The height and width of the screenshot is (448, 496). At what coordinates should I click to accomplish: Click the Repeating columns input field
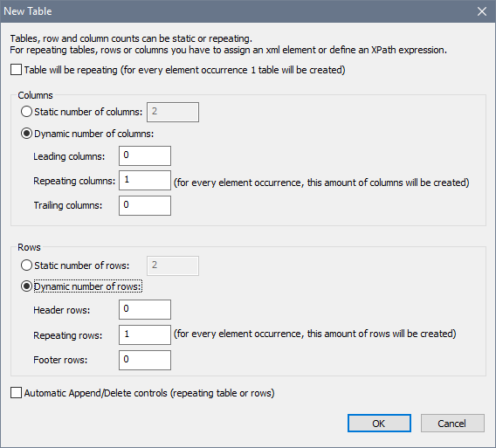tap(145, 181)
